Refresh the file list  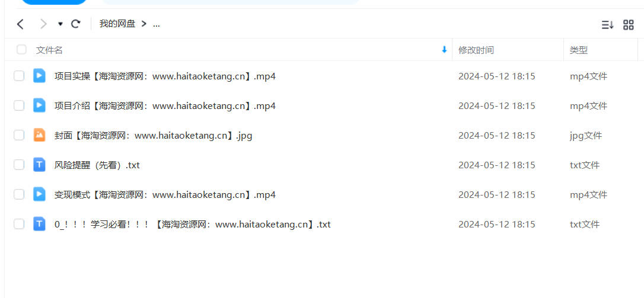point(75,24)
